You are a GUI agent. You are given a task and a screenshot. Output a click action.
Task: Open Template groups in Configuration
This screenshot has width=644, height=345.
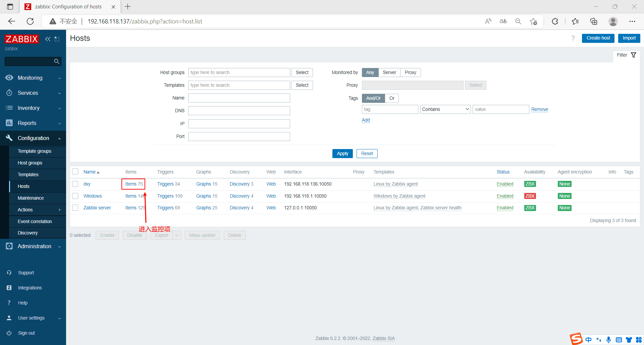35,151
